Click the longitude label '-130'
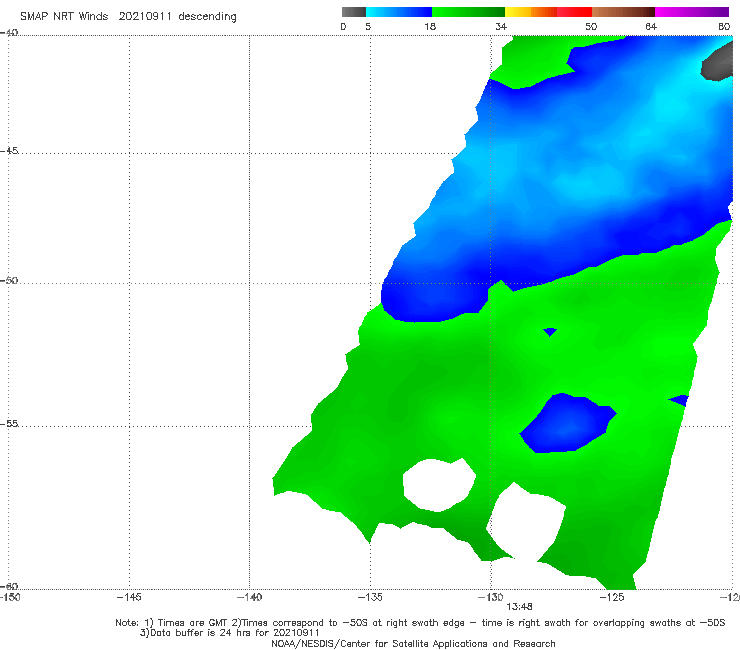Screen dimensions: 740x650 (490, 597)
